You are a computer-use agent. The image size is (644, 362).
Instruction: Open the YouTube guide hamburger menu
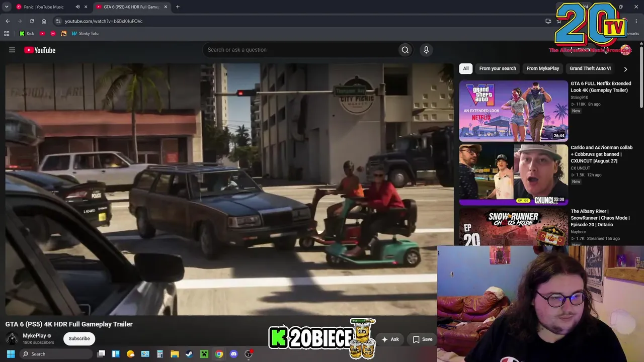[x=12, y=50]
